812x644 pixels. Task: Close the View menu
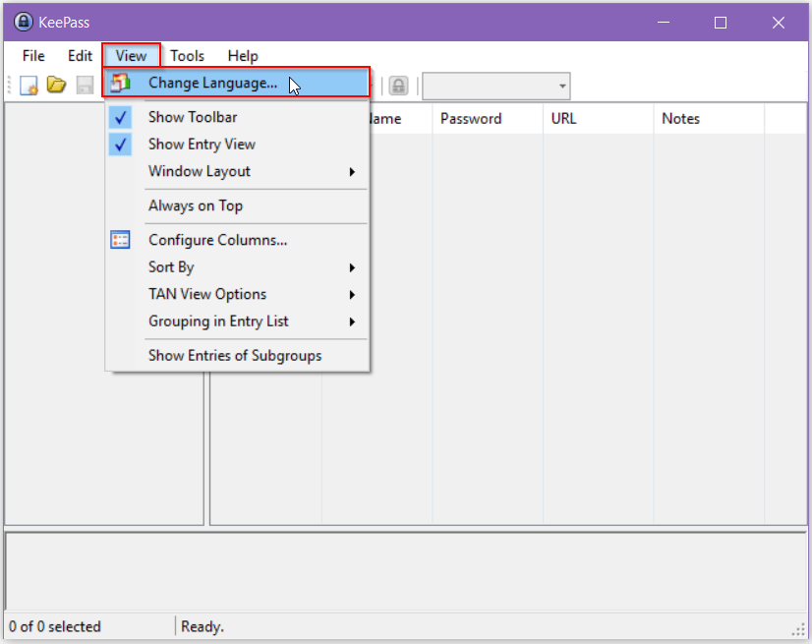click(x=131, y=55)
